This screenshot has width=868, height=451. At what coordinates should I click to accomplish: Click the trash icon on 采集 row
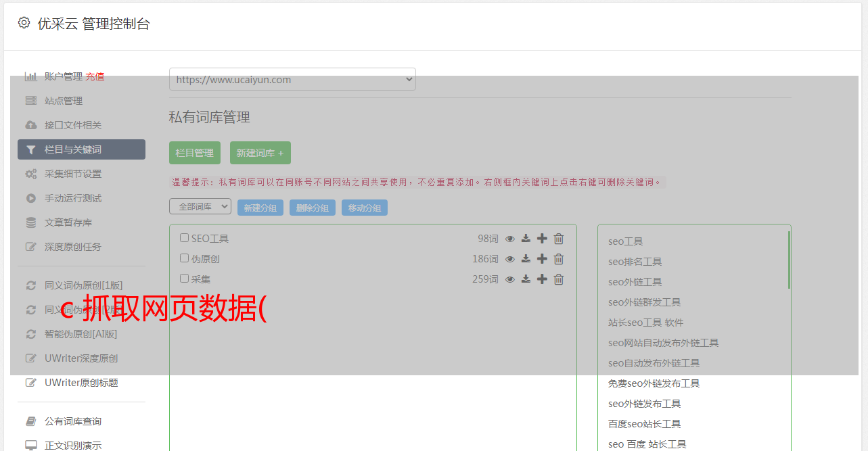559,279
